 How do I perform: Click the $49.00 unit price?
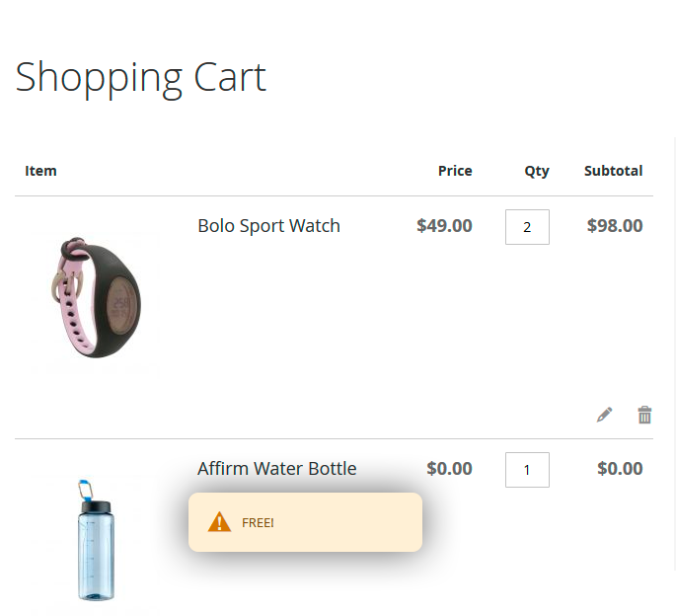click(444, 226)
